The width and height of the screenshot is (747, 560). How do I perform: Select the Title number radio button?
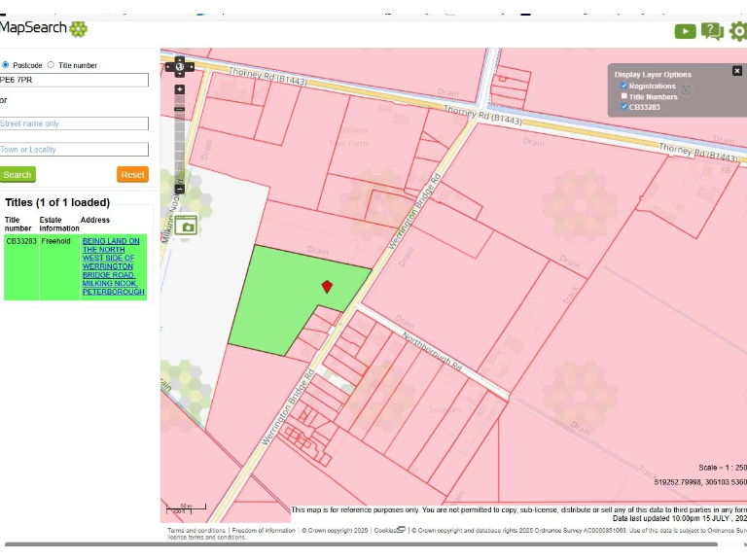click(x=52, y=65)
